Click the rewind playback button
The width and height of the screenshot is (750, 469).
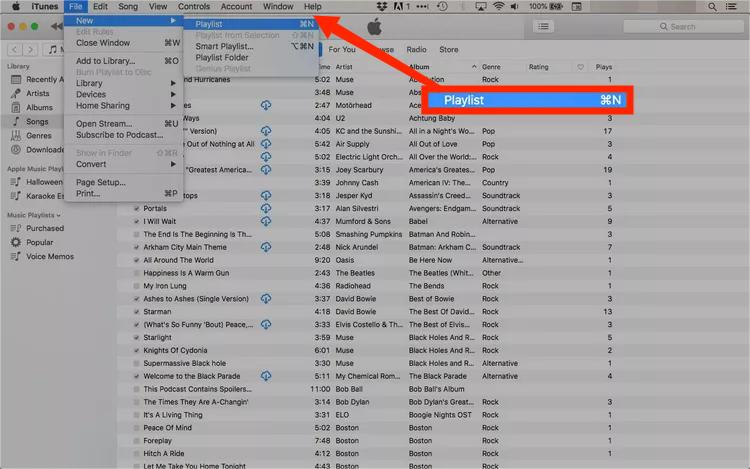pos(56,27)
